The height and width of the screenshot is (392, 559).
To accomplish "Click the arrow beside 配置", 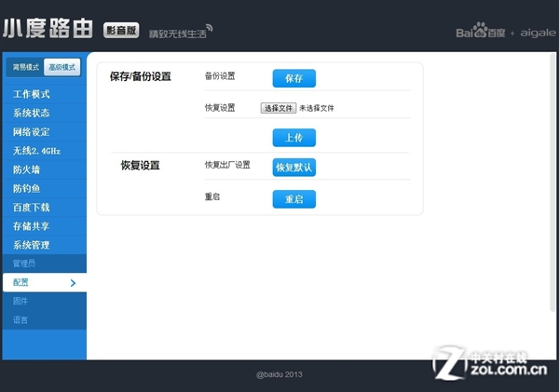I will [x=73, y=283].
